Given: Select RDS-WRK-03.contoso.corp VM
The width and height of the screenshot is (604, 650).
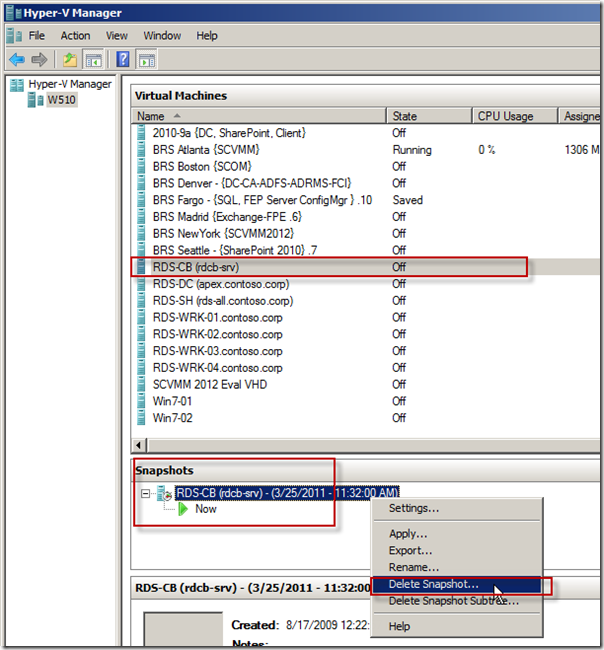Looking at the screenshot, I should coord(218,351).
